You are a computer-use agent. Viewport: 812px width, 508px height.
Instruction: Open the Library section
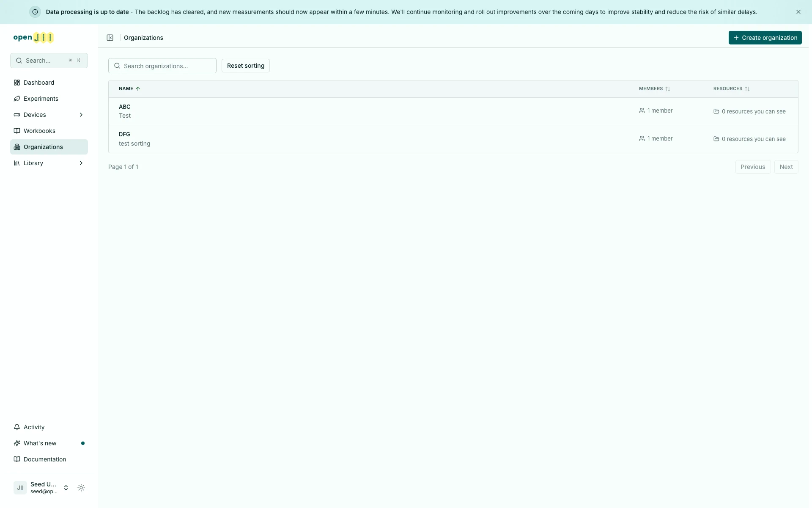pos(49,163)
